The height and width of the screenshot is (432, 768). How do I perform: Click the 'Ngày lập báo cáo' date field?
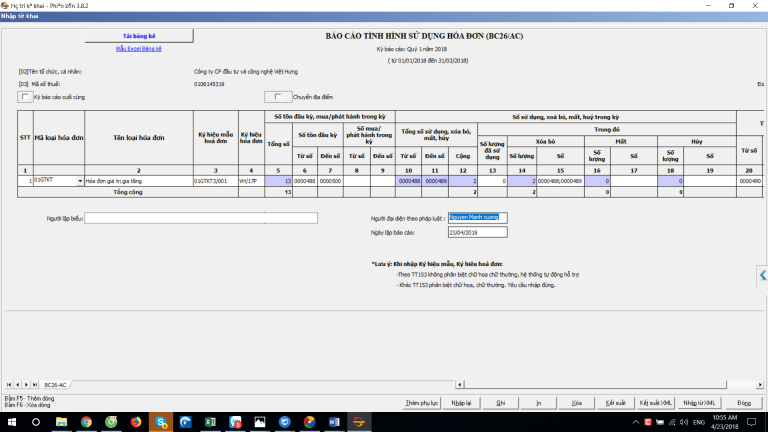pos(478,233)
